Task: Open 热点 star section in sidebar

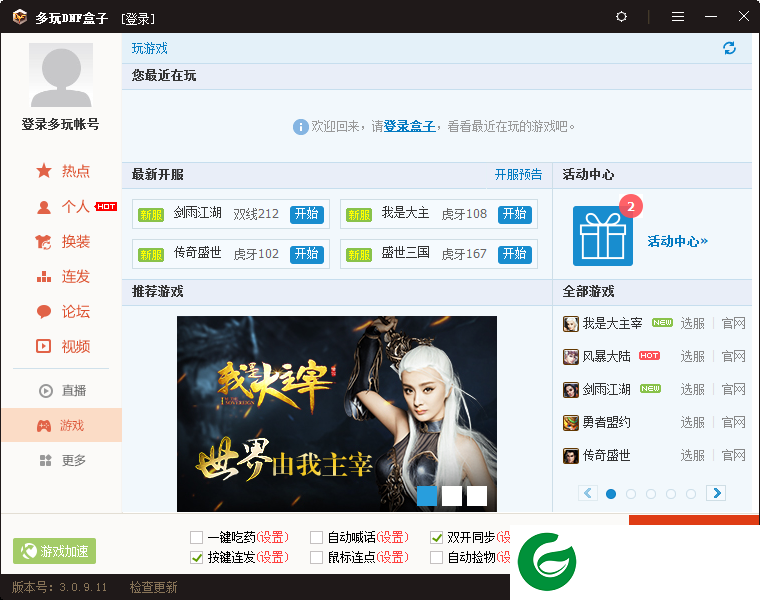Action: point(63,171)
